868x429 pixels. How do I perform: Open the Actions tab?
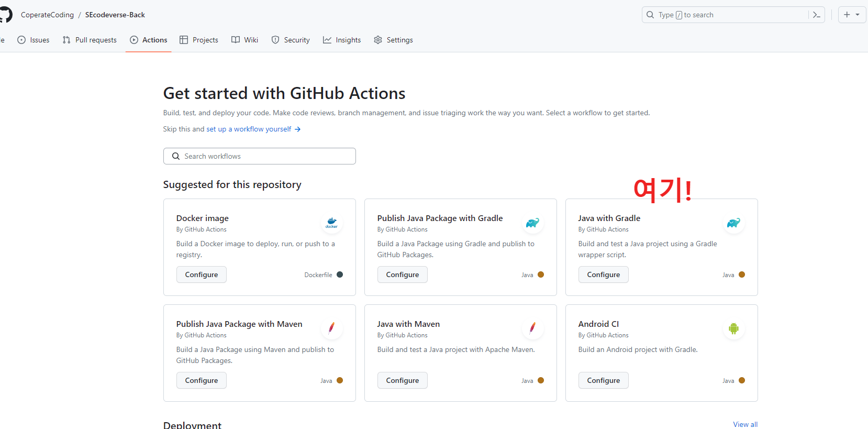pos(149,40)
